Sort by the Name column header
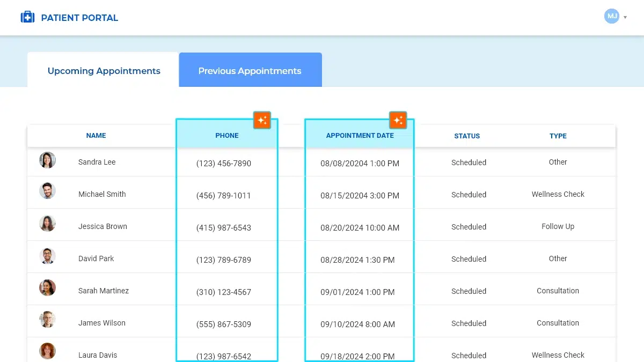This screenshot has height=362, width=644. (96, 136)
